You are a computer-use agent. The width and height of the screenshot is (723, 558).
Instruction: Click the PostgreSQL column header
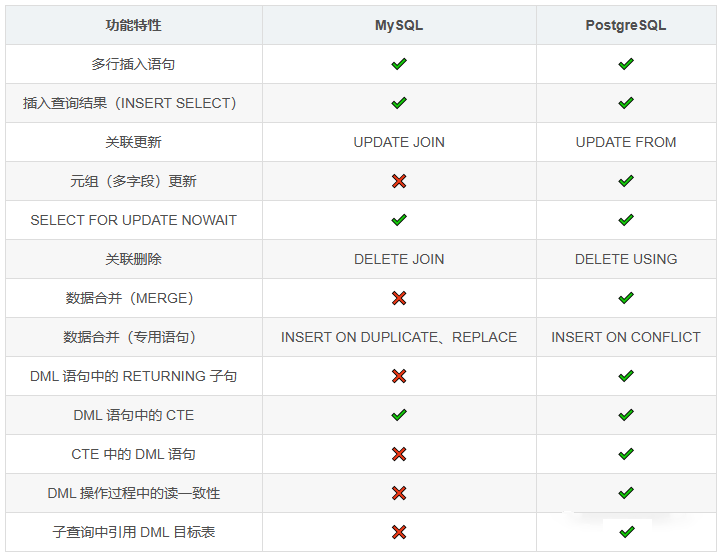[x=626, y=25]
